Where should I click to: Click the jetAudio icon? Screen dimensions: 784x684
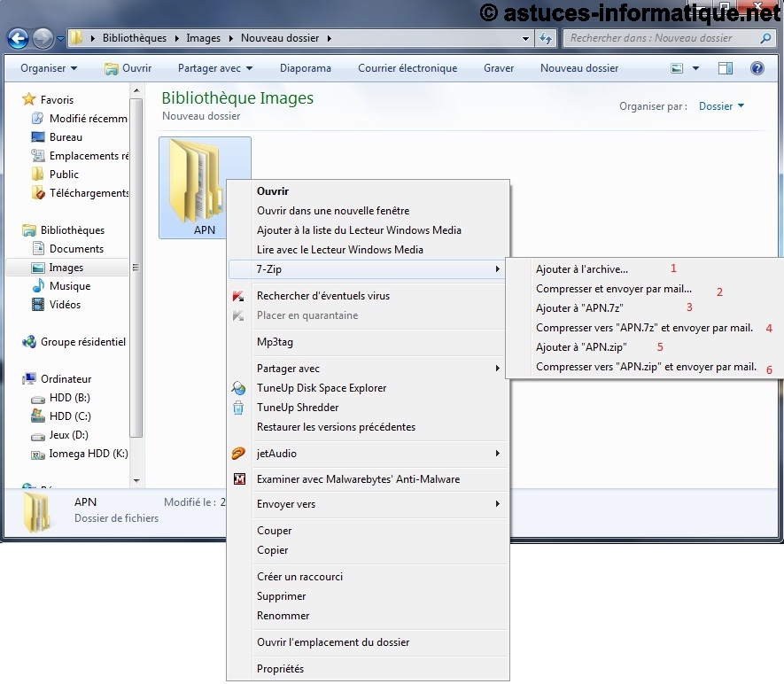(x=238, y=454)
